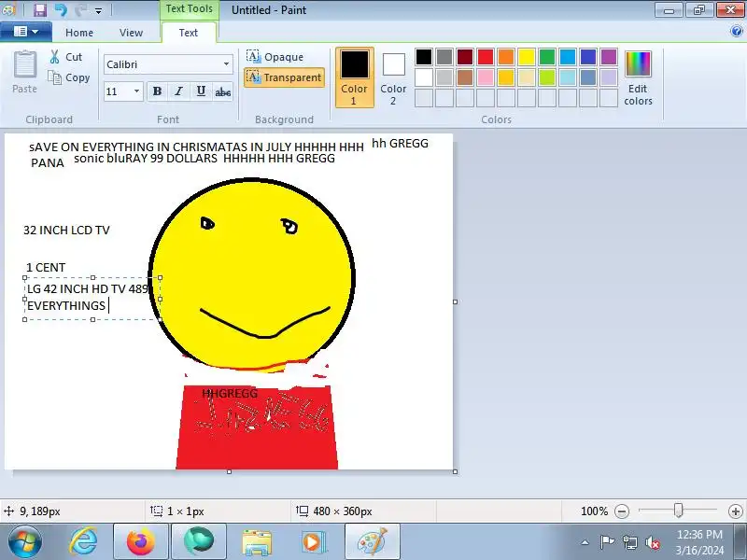Toggle Strikethrough text formatting
This screenshot has height=560, width=747.
click(222, 91)
